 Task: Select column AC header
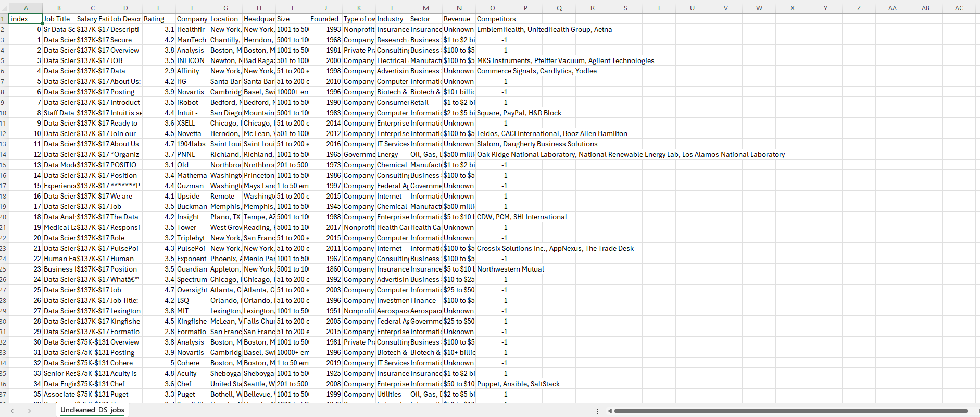(x=959, y=8)
